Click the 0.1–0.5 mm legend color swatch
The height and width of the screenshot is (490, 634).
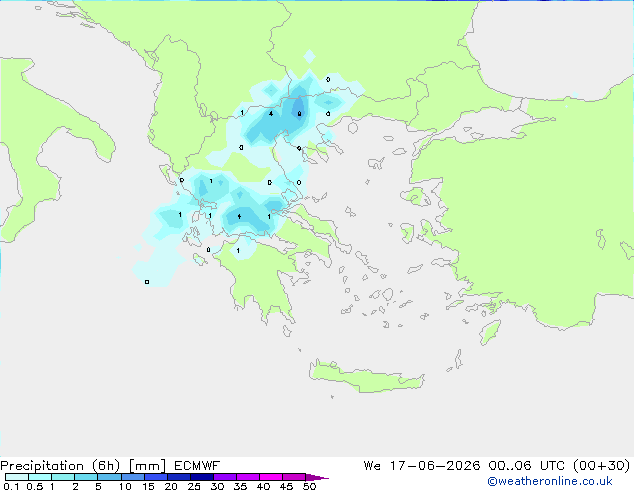click(x=17, y=477)
